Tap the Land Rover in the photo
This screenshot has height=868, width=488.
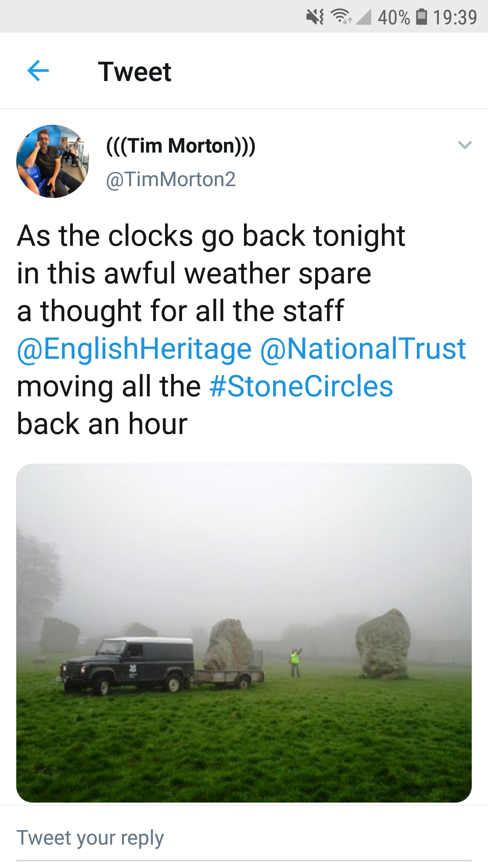[x=127, y=665]
